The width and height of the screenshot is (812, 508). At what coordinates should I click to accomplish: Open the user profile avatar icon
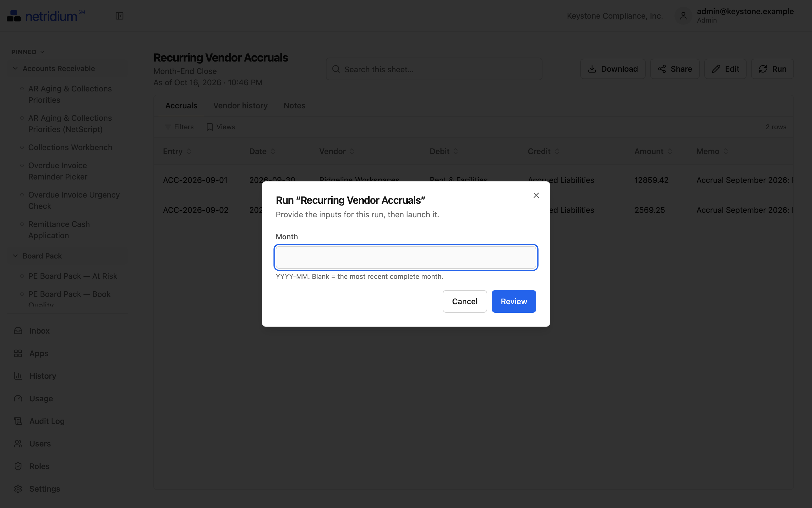pos(683,16)
